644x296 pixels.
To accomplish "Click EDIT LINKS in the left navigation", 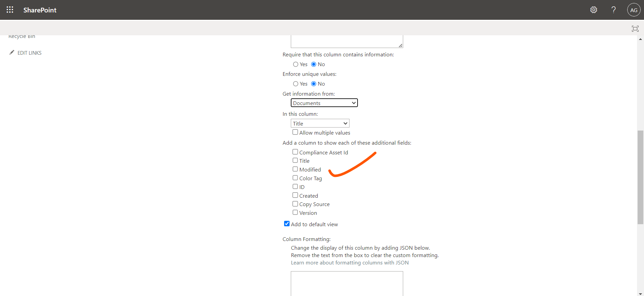I will (30, 53).
